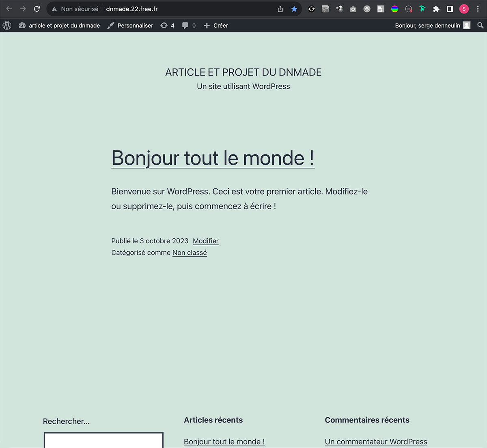Open the WordPress logo menu
The image size is (487, 448).
click(x=7, y=25)
